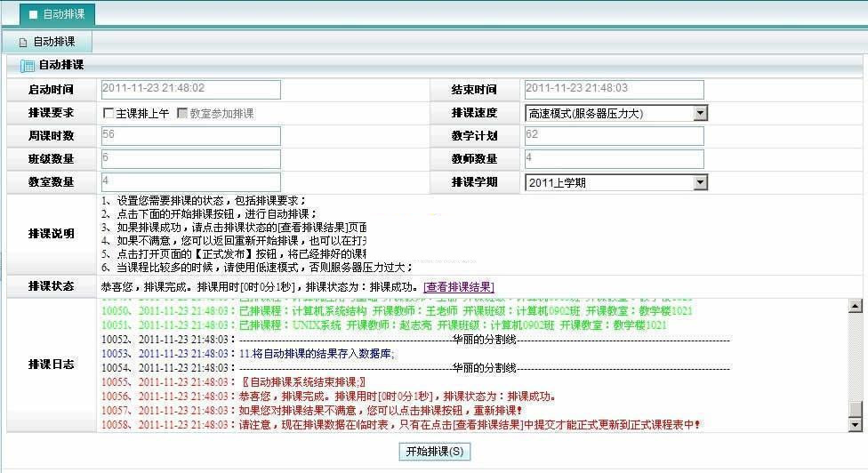The height and width of the screenshot is (473, 868).
Task: Click the square icon in the top 自动排课 tab
Action: (33, 14)
